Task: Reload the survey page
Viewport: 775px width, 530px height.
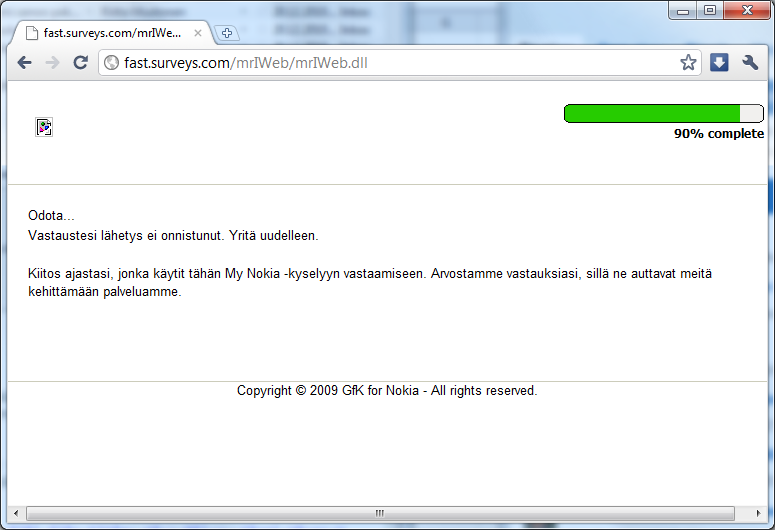Action: (80, 63)
